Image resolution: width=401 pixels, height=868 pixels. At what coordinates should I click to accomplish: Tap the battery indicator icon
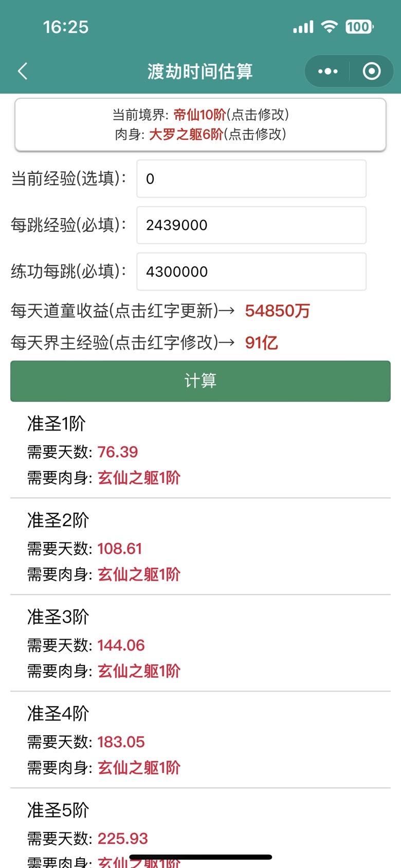pos(359,26)
